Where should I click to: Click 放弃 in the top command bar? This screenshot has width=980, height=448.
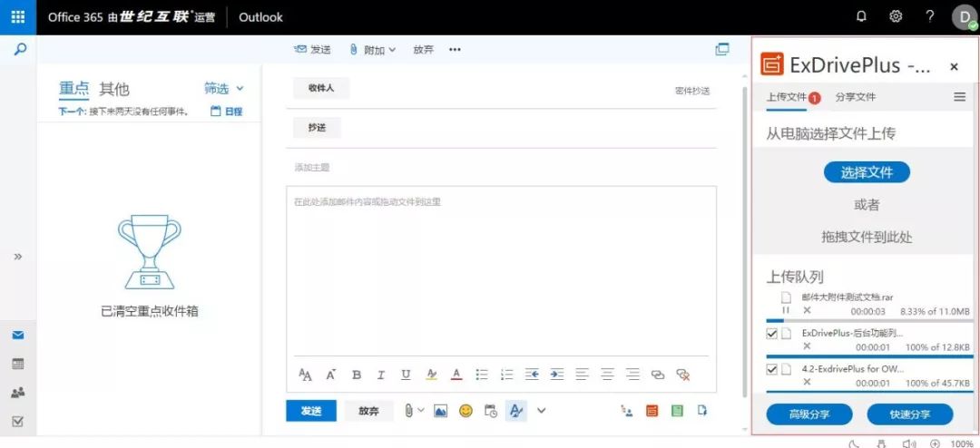pyautogui.click(x=423, y=50)
